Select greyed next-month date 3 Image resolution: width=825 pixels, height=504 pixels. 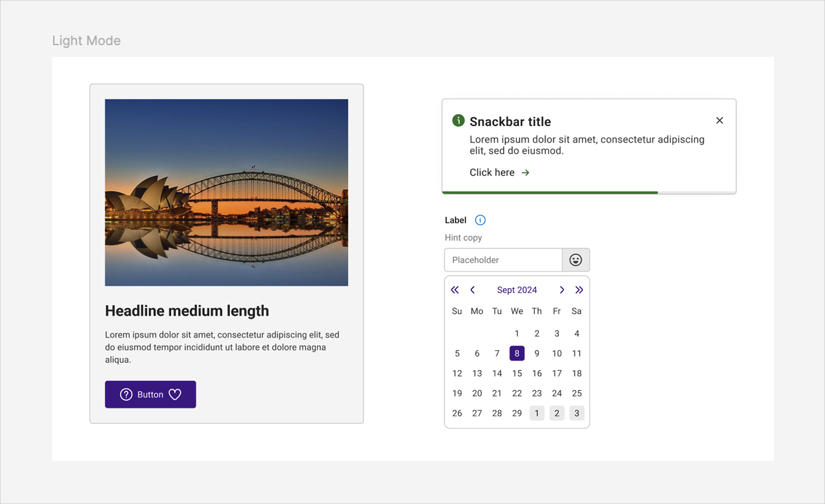(577, 413)
